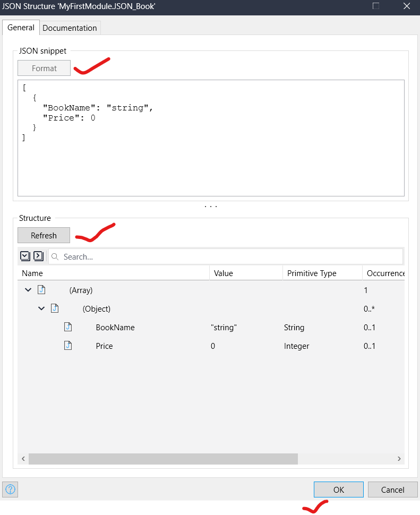Click the horizontal scrollbar thumb in the structure grid

tap(163, 459)
